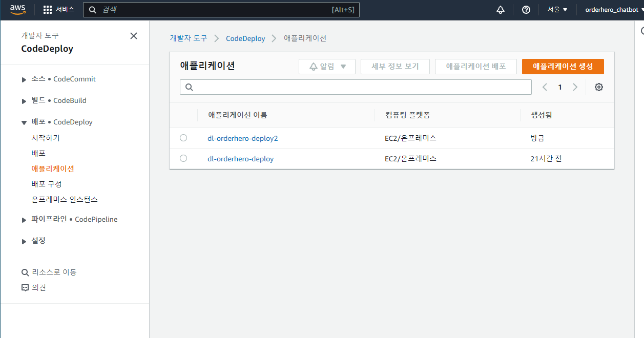Click the search magnifier in the top bar
Screen dimensions: 644x338
pos(93,10)
